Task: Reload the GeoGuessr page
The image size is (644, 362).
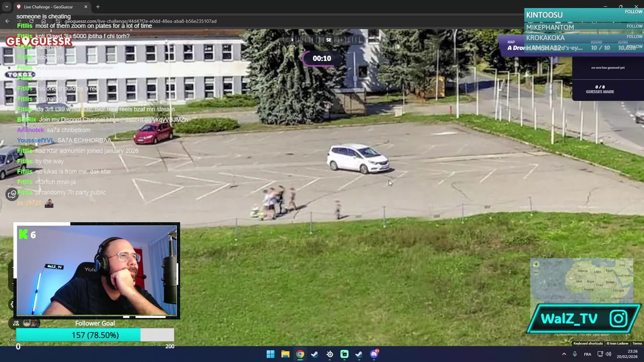Action: tap(31, 21)
